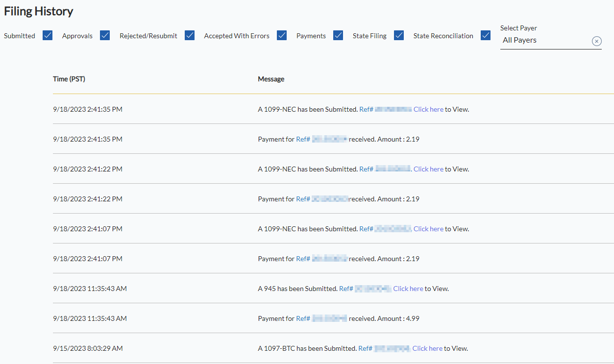The width and height of the screenshot is (614, 364).
Task: Disable the State Filing checkbox
Action: [x=398, y=35]
